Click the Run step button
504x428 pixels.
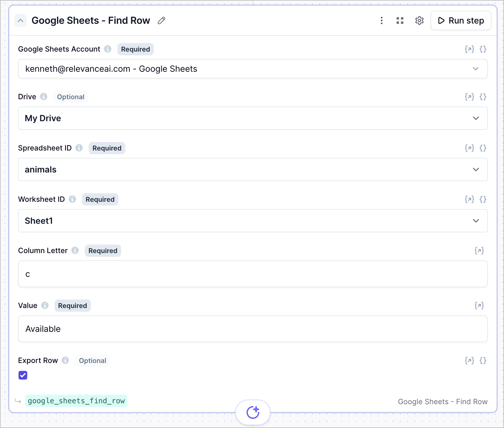click(x=461, y=20)
